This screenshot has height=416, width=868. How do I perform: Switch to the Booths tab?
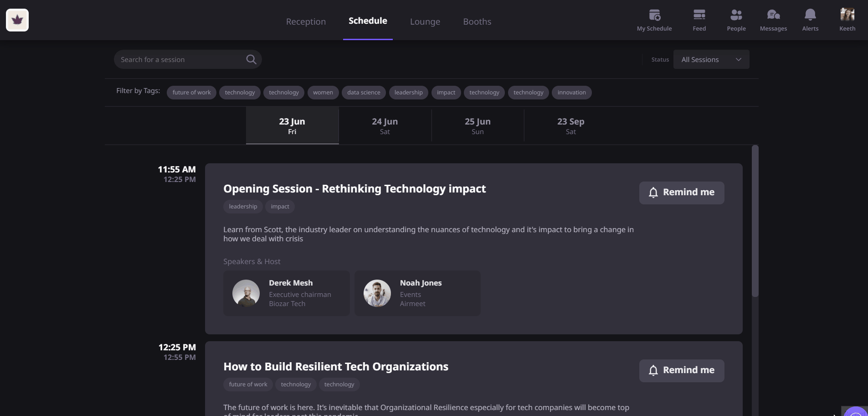click(477, 21)
